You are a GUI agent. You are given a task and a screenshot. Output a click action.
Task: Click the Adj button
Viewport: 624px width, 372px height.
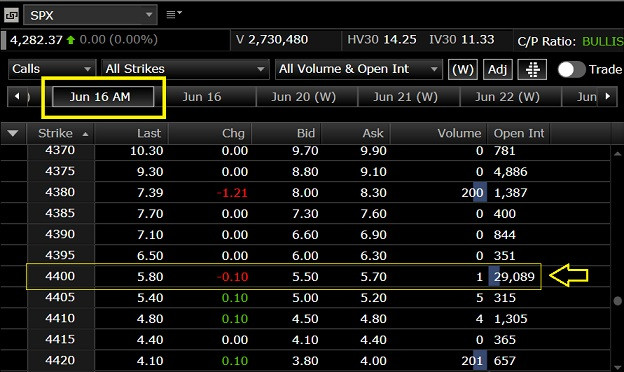[x=497, y=70]
